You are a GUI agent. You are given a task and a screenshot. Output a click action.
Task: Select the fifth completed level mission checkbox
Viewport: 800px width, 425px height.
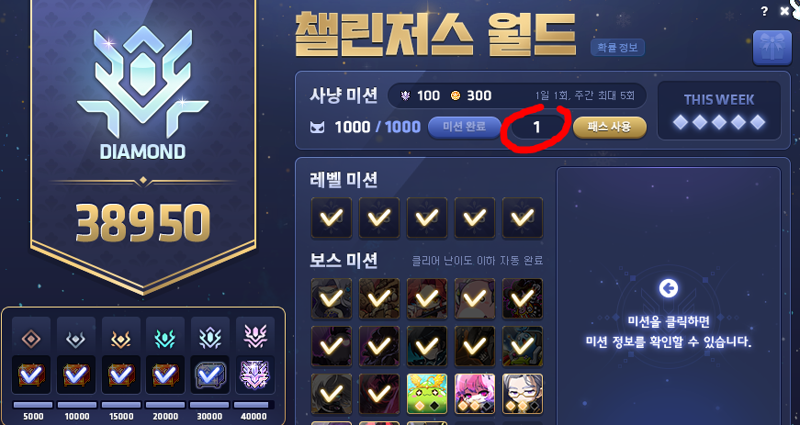522,218
